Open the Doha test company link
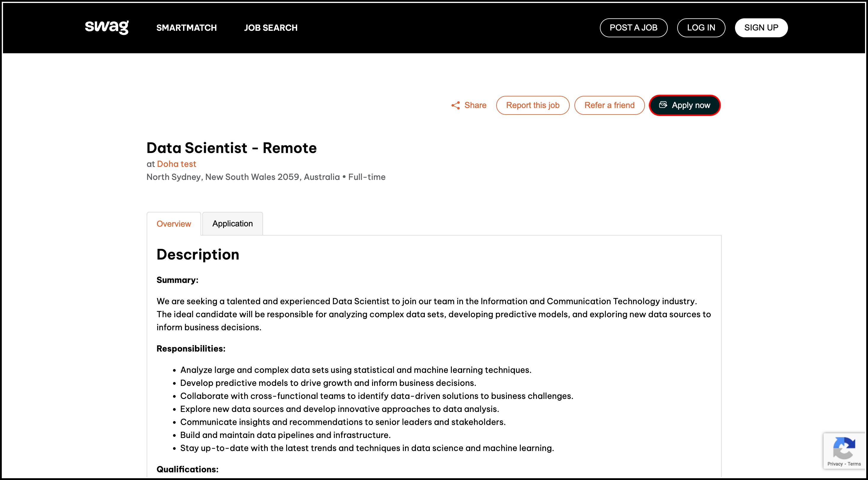 [x=177, y=164]
